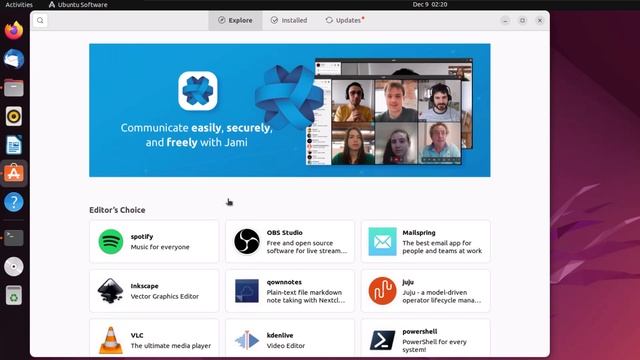Click the Spotify icon

pyautogui.click(x=111, y=242)
